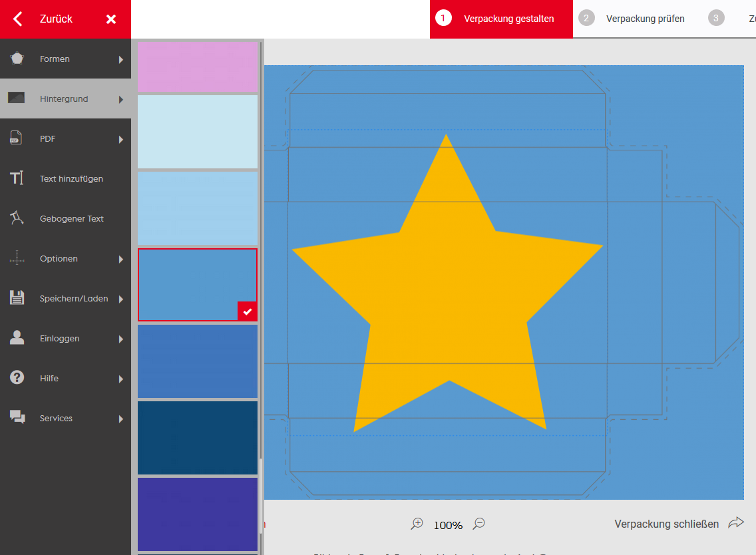Click the PDF file icon
The image size is (756, 555).
click(17, 138)
